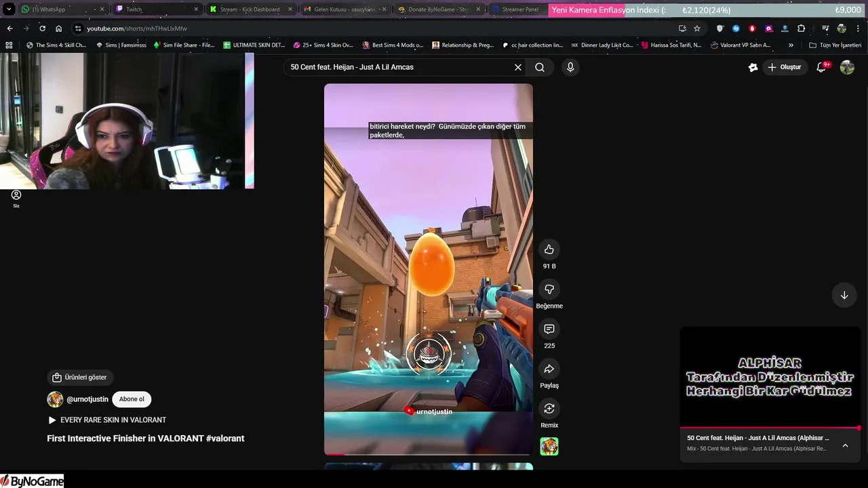
Task: Seek on the miniplayer red progress bar
Action: (770, 428)
